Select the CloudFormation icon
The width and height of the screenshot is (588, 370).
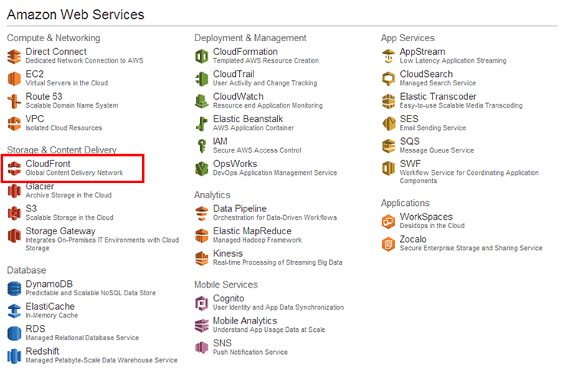(x=202, y=56)
